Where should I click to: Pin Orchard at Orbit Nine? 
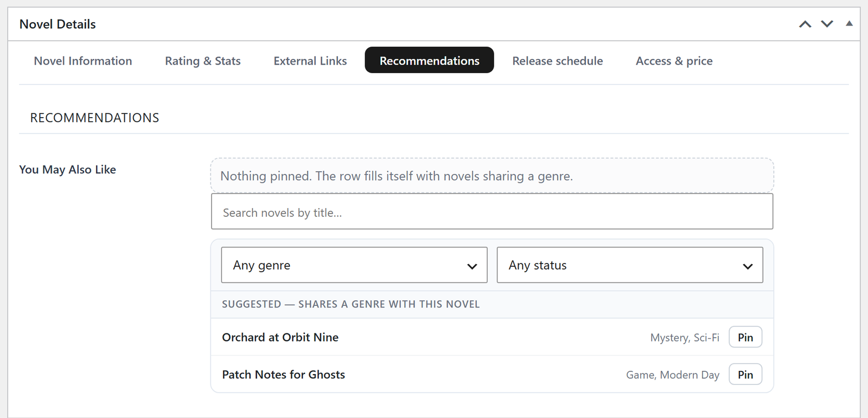[745, 337]
